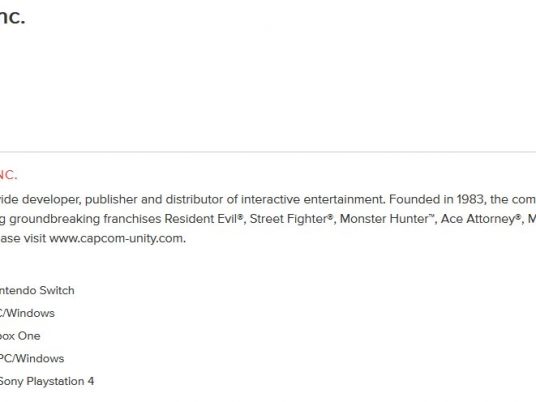Click the "groundbreaking franchises" phrase
Image resolution: width=536 pixels, height=402 pixels.
click(85, 219)
